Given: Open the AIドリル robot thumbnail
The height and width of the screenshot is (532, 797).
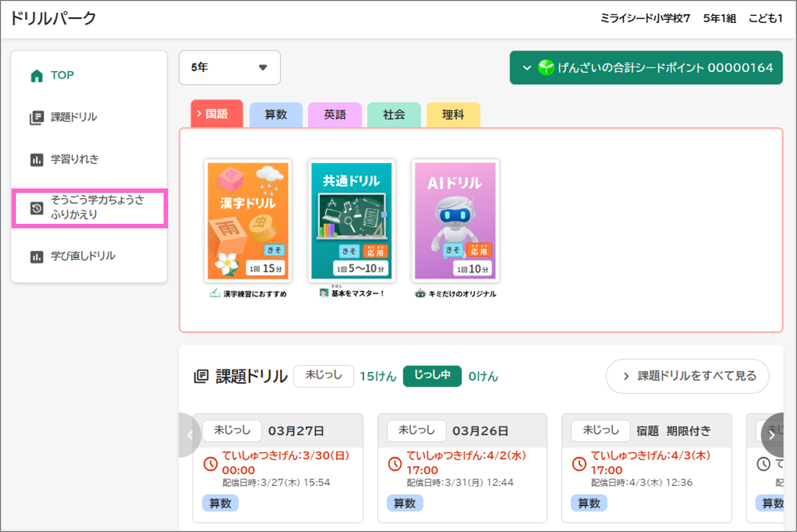Looking at the screenshot, I should [455, 221].
